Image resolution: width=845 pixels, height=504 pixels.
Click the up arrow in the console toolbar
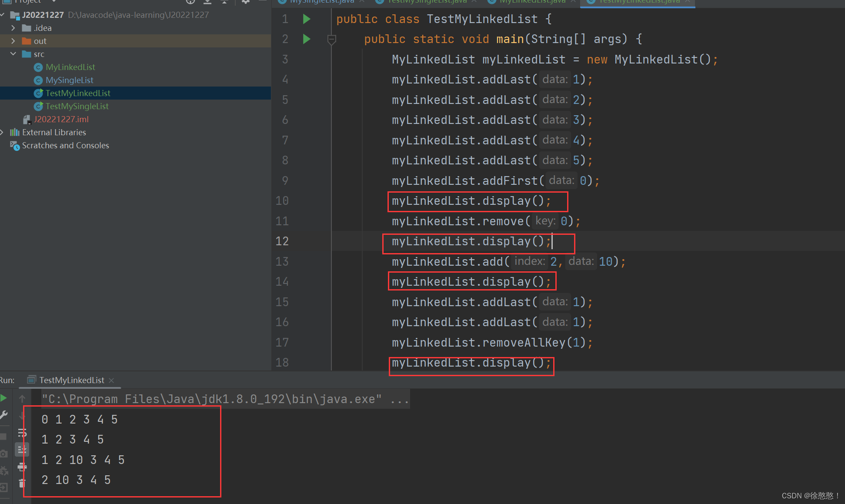point(22,398)
